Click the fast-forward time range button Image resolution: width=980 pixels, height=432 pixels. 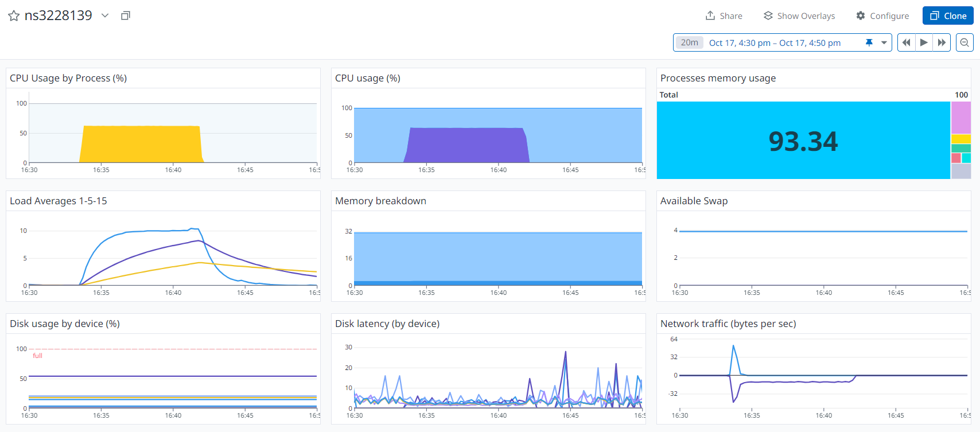[942, 42]
